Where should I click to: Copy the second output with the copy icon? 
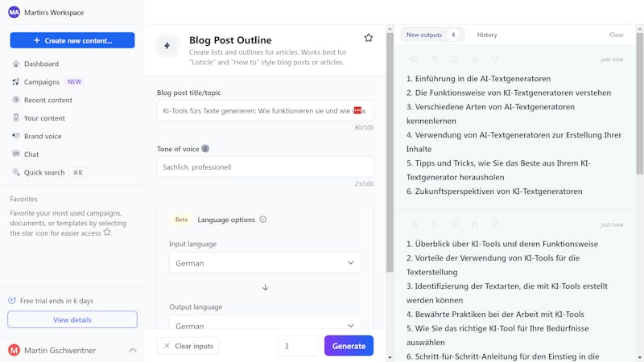point(435,224)
